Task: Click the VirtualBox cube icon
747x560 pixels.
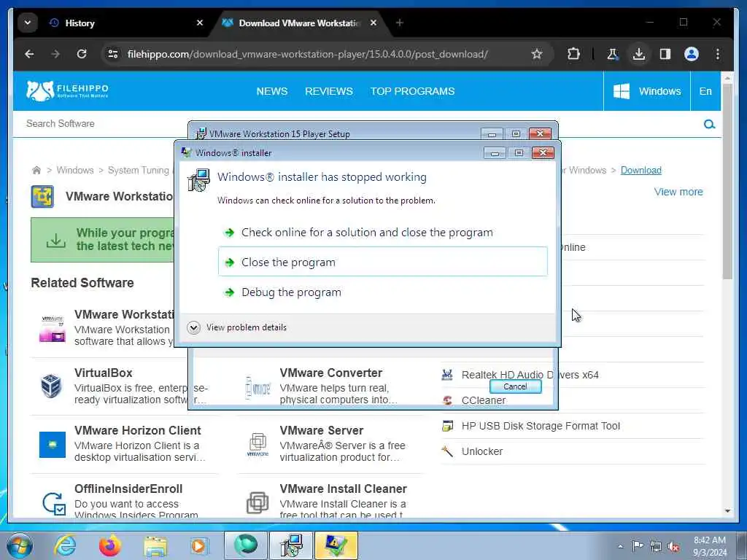Action: [52, 385]
